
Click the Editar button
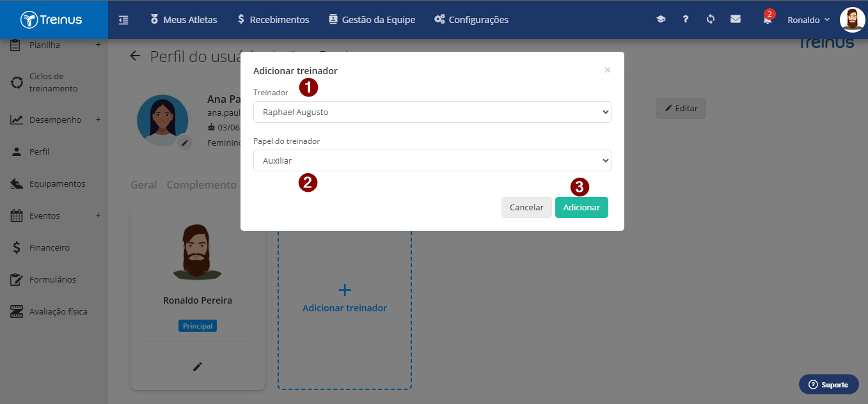pyautogui.click(x=681, y=108)
